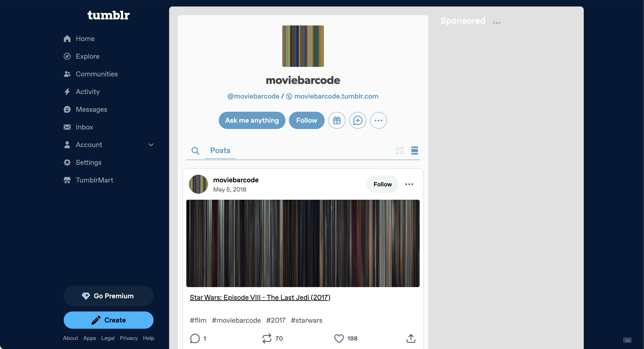Click the blog search magnifier icon
This screenshot has width=644, height=349.
[195, 151]
